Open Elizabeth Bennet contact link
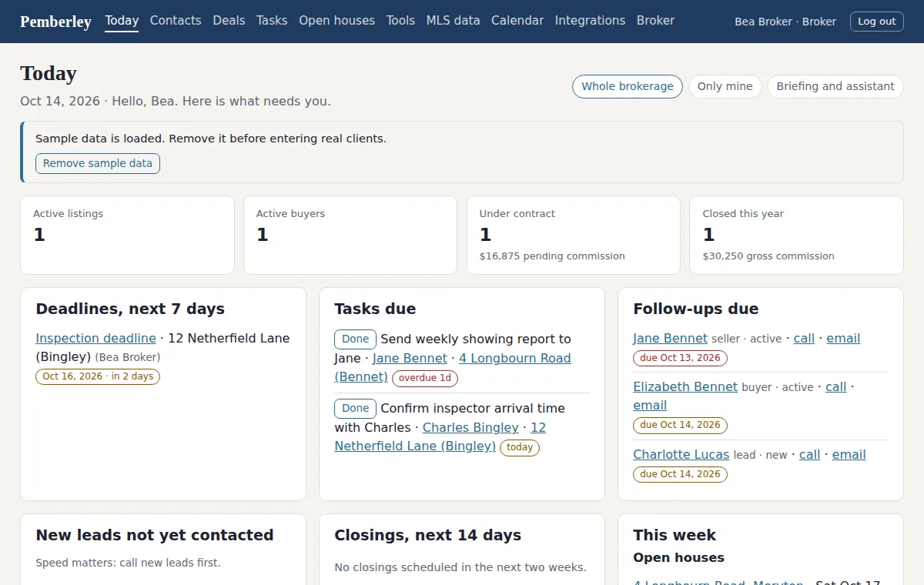The height and width of the screenshot is (585, 924). point(685,386)
